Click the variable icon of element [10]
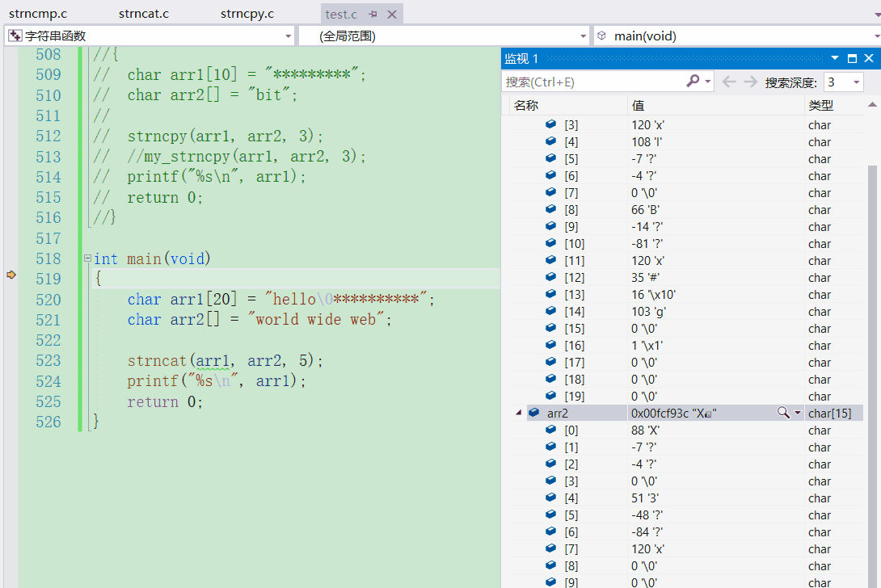The width and height of the screenshot is (881, 588). 550,243
